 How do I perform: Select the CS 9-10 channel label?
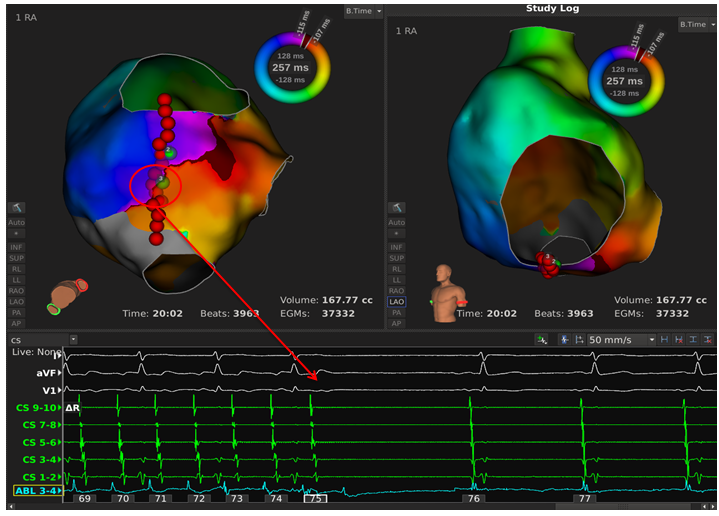pyautogui.click(x=37, y=408)
